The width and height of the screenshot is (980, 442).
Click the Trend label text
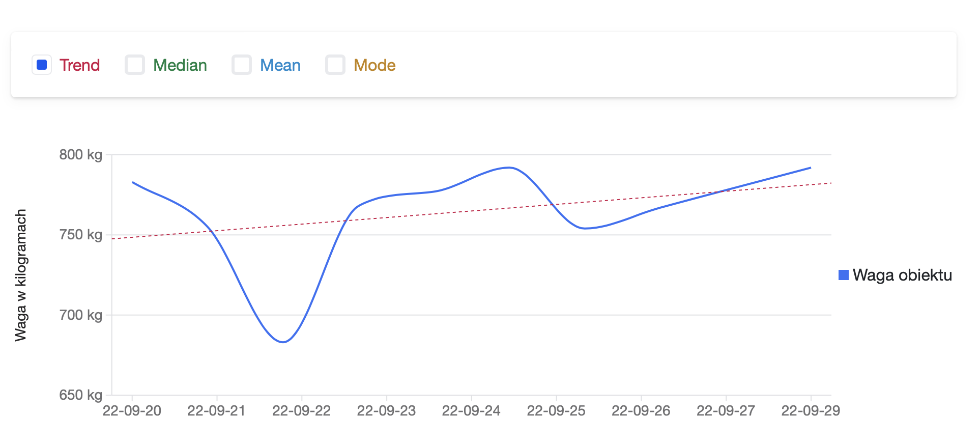(x=80, y=65)
